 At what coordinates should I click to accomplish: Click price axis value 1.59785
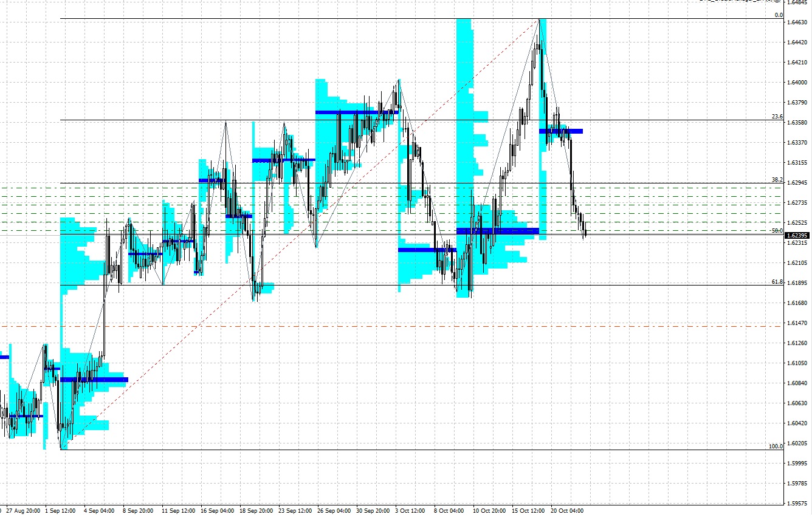pos(797,484)
